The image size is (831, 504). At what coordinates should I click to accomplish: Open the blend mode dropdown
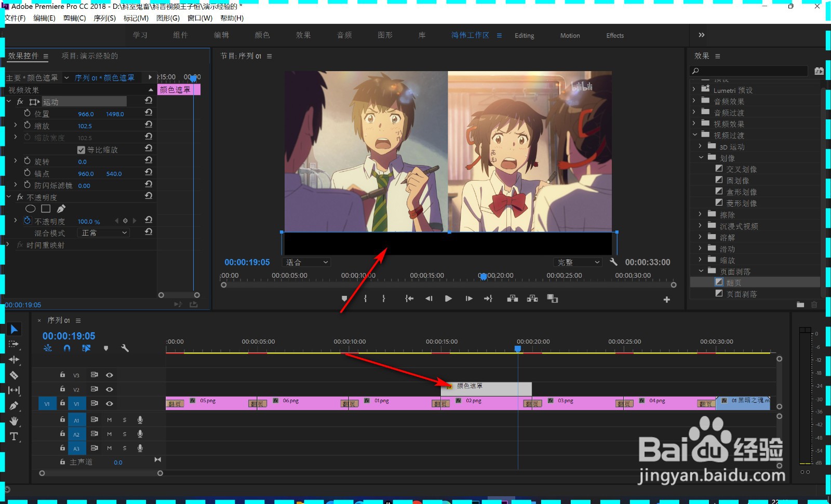click(x=104, y=233)
